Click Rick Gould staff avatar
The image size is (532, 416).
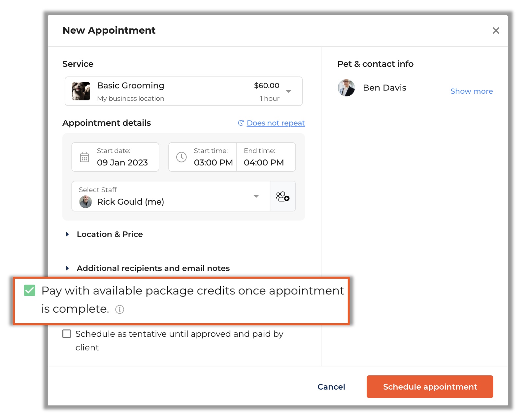85,202
